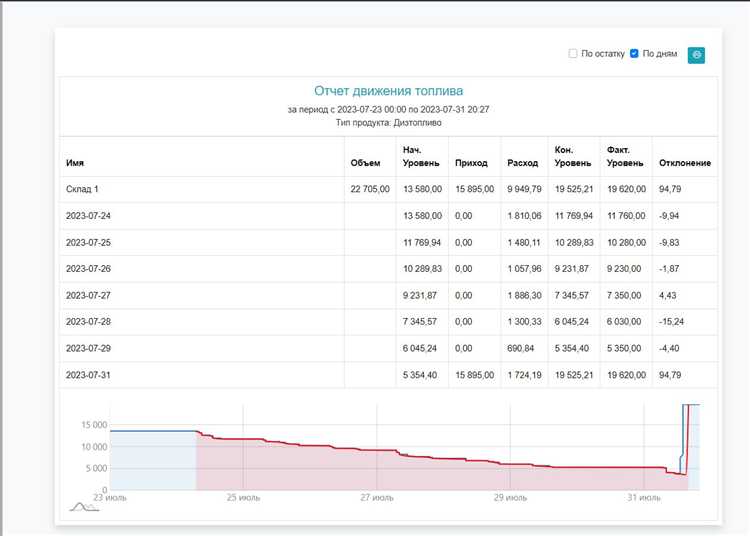This screenshot has height=536, width=750.
Task: Enable the По остатку checkbox
Action: point(573,54)
